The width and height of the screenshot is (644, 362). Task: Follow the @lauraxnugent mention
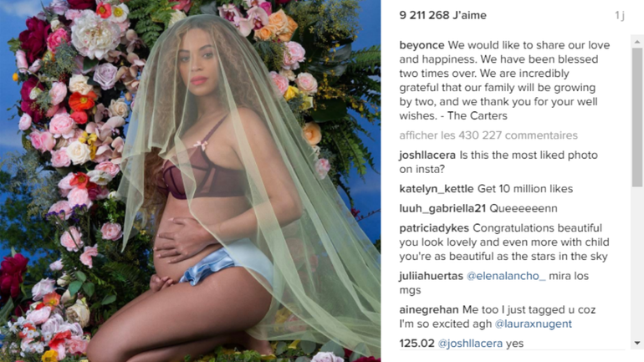533,324
